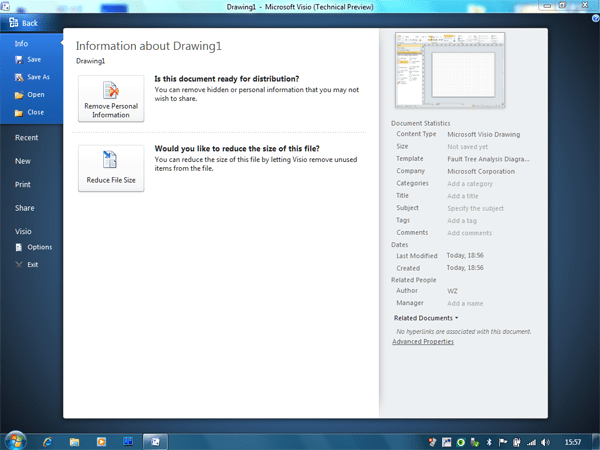Image resolution: width=600 pixels, height=450 pixels.
Task: Click the Add a tag field
Action: [462, 220]
